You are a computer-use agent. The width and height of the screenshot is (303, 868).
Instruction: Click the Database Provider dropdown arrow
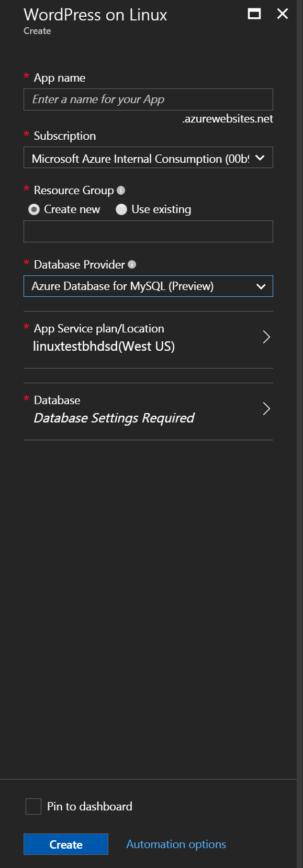261,286
